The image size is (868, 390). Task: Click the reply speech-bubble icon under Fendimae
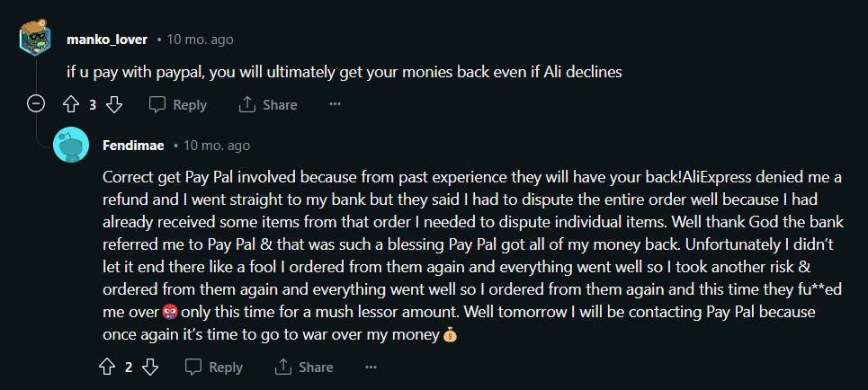193,367
